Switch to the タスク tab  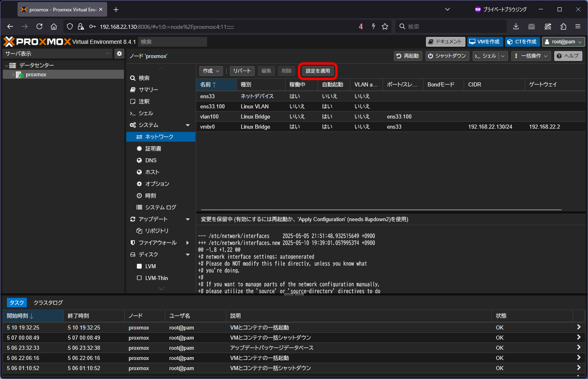click(x=17, y=303)
